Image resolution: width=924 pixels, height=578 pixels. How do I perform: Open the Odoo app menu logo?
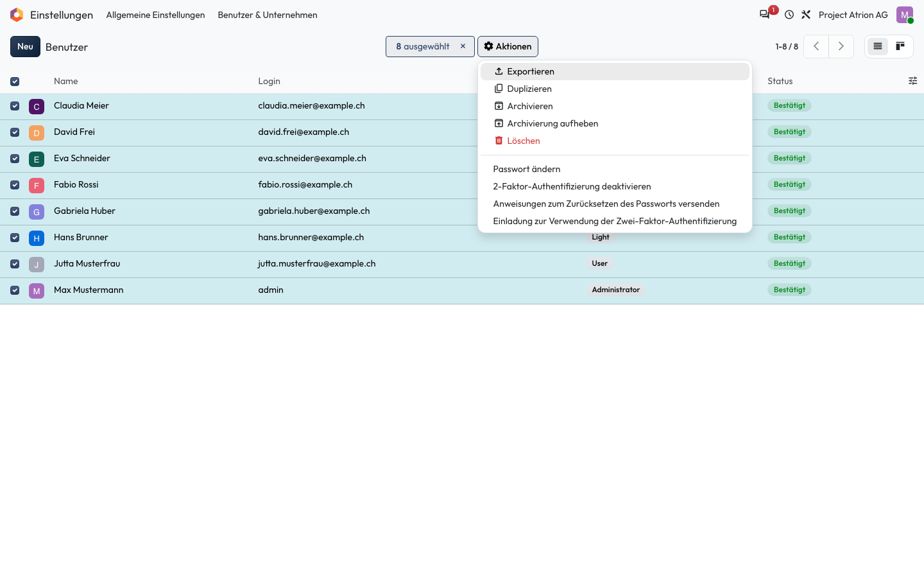(17, 15)
